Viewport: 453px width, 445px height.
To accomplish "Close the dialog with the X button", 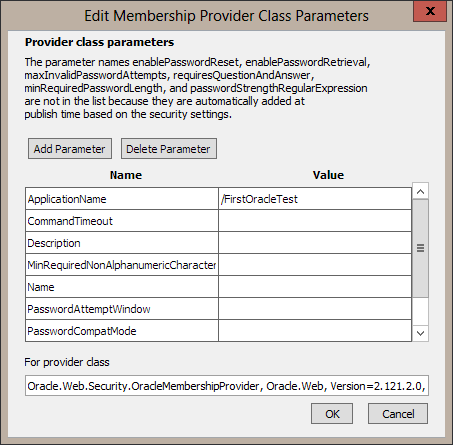I will [430, 11].
